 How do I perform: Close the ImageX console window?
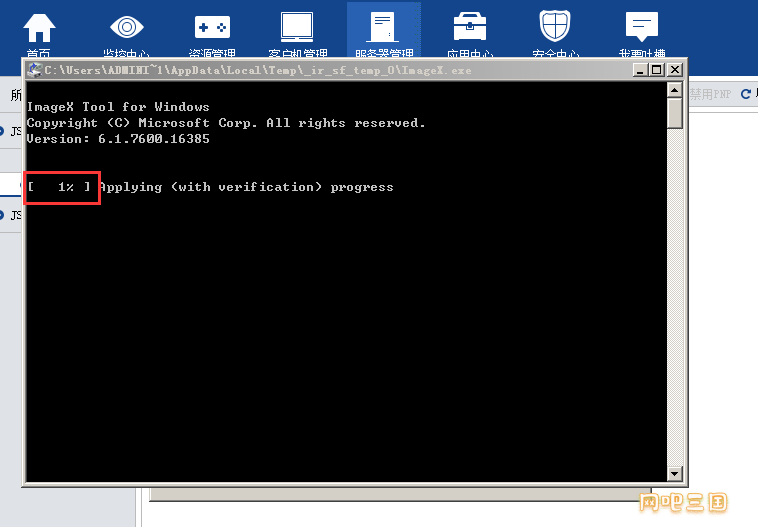click(x=675, y=70)
